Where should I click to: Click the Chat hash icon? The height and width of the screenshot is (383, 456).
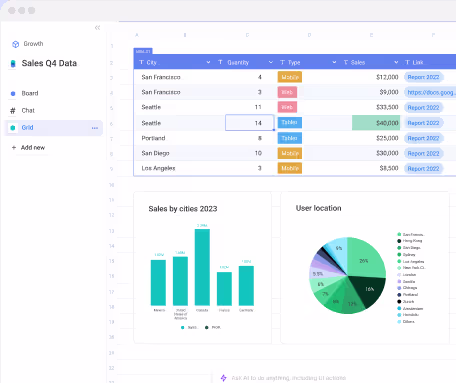pyautogui.click(x=13, y=110)
